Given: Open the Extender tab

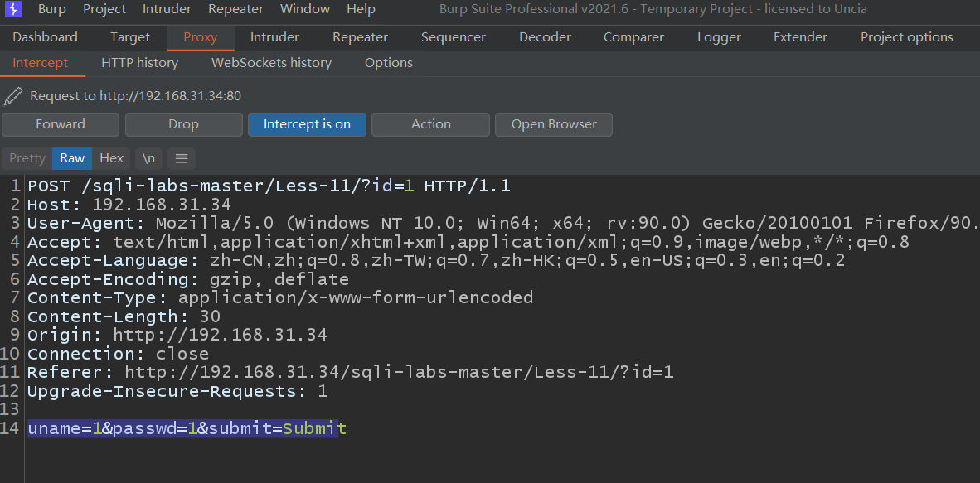Looking at the screenshot, I should (x=800, y=37).
